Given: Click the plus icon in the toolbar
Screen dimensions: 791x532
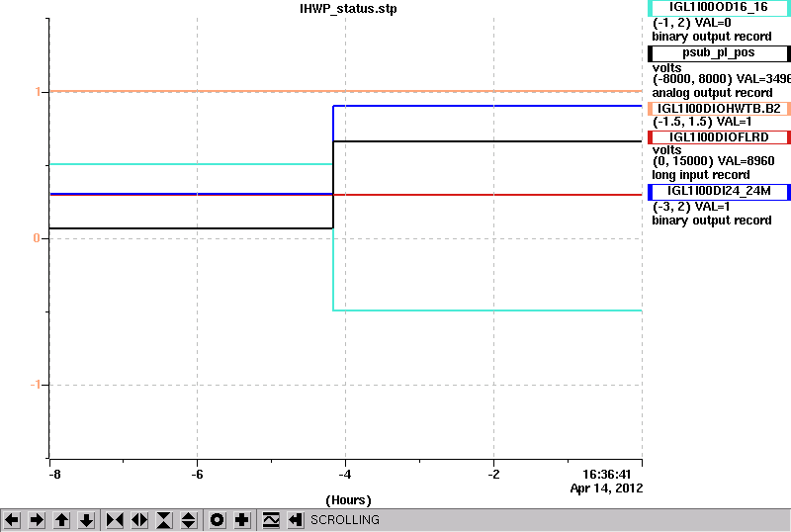Looking at the screenshot, I should click(x=242, y=520).
